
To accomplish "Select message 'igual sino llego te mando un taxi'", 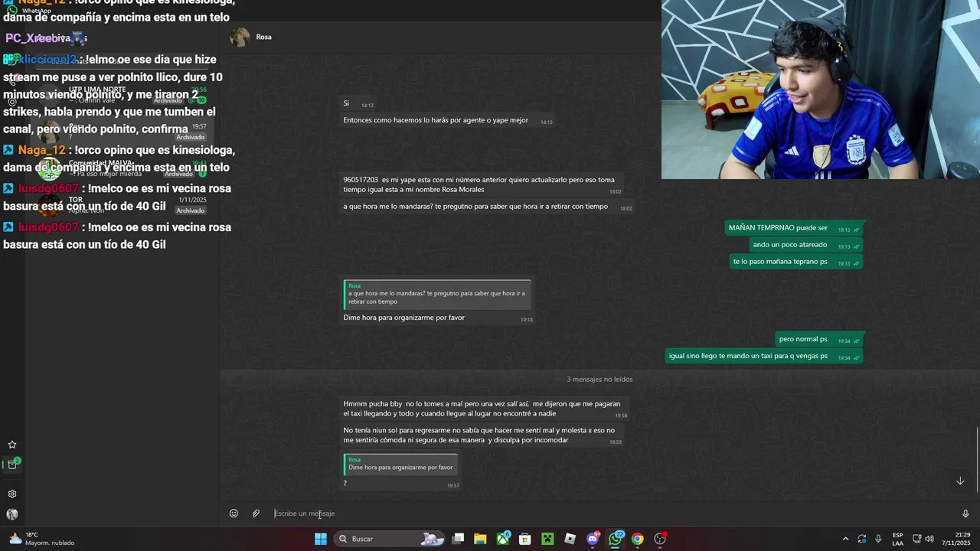I will (x=764, y=356).
